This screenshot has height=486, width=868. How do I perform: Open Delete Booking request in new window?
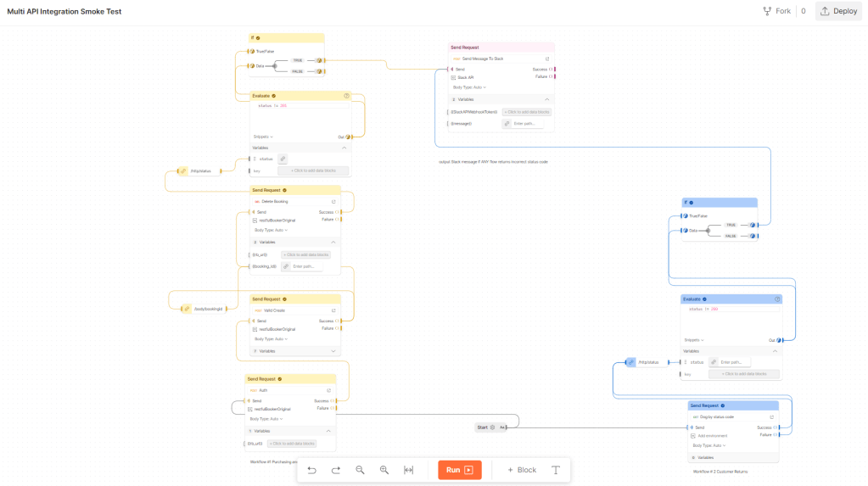pos(333,201)
